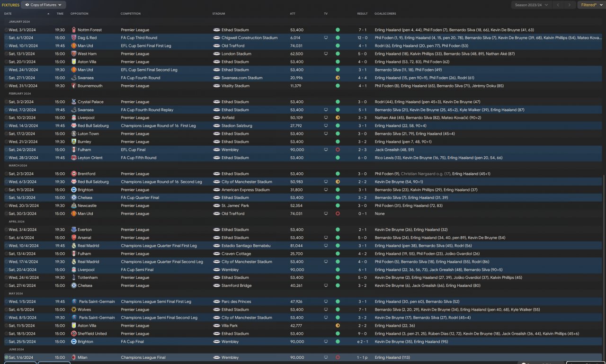Open the Chigwell Construction Stadium link
606x364 pixels.
point(250,38)
